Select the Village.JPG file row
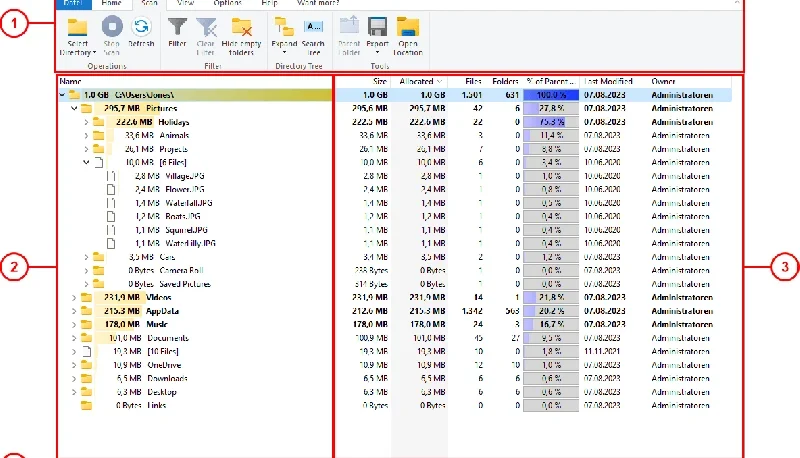Image resolution: width=800 pixels, height=458 pixels. (185, 176)
